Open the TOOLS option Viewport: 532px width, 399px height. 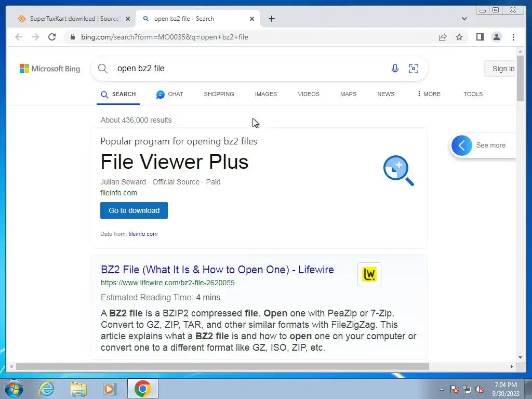coord(473,95)
